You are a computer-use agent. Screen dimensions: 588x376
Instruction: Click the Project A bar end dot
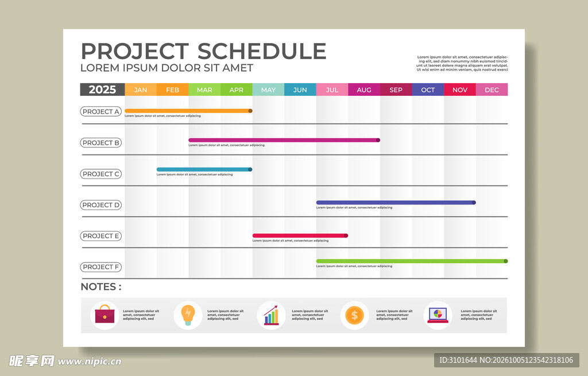[250, 111]
